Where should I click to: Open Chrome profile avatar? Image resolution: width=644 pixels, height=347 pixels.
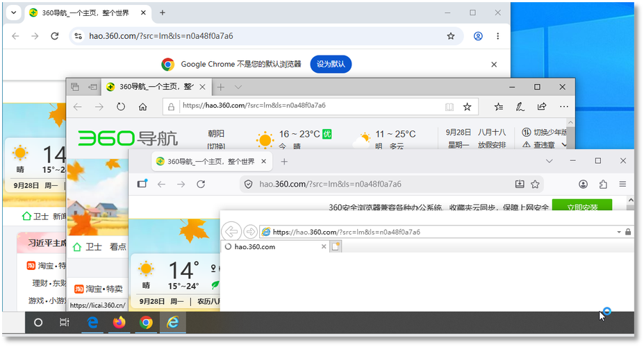(x=478, y=36)
